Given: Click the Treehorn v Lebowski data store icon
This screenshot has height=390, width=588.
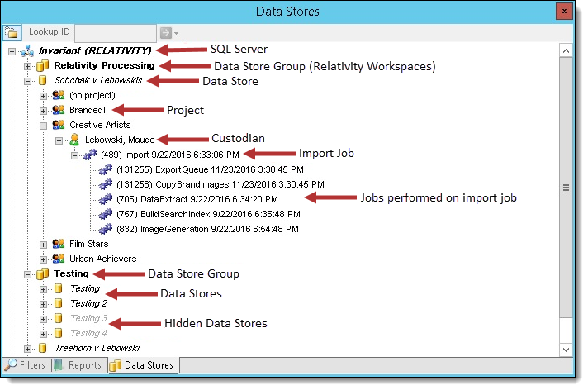Looking at the screenshot, I should (43, 348).
